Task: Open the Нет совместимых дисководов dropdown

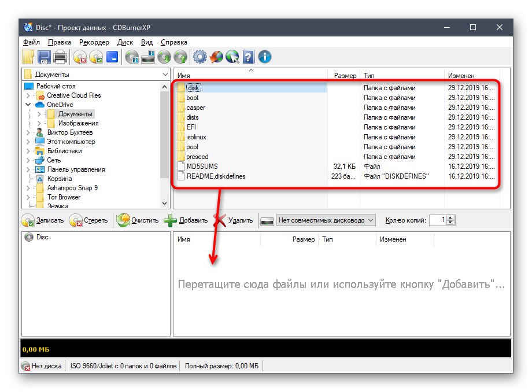Action: (326, 220)
